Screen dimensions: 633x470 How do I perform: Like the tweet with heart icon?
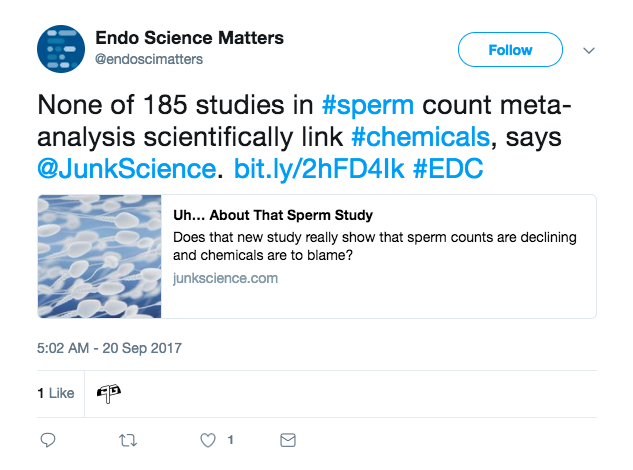(208, 440)
